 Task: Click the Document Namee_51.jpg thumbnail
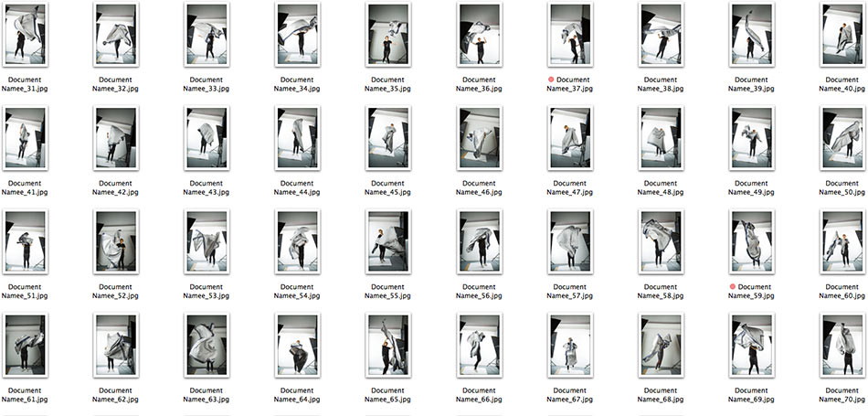point(24,241)
